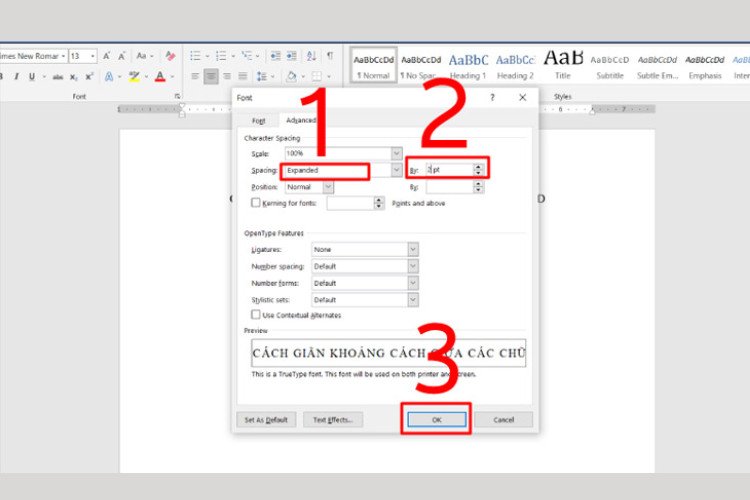
Task: Sort the selected text A to Z
Action: click(311, 56)
